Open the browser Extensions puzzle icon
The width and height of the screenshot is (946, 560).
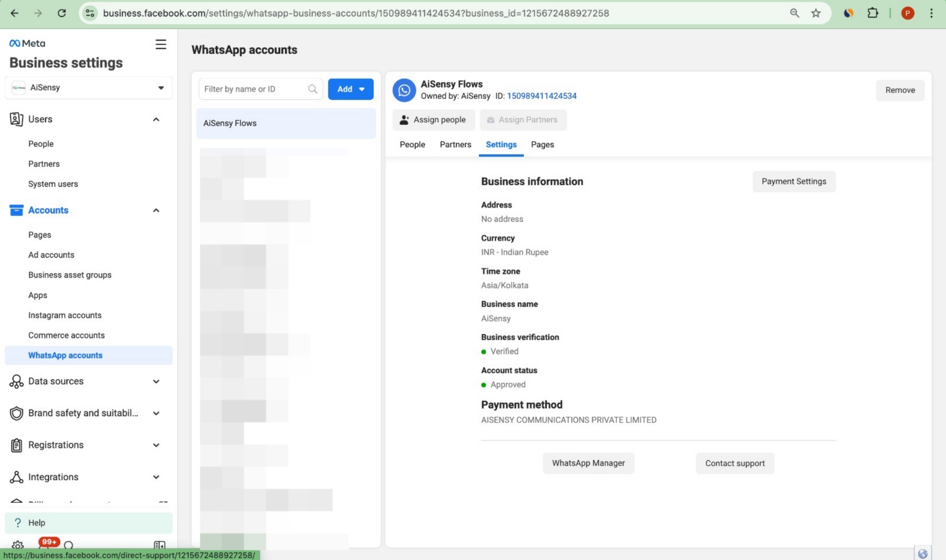pyautogui.click(x=873, y=13)
